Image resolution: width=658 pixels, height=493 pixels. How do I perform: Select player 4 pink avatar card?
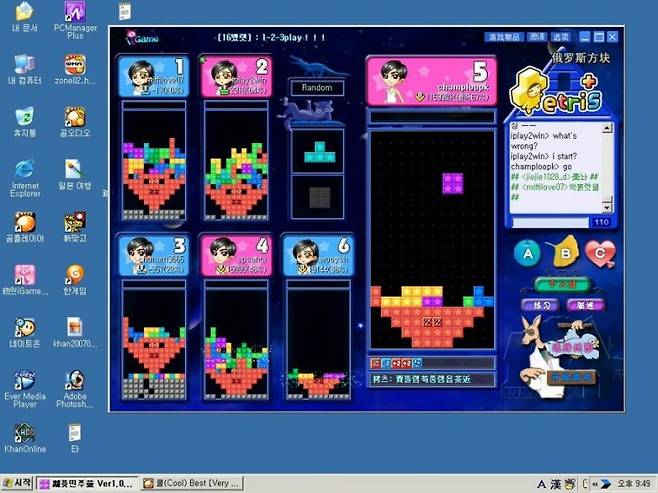click(x=236, y=256)
